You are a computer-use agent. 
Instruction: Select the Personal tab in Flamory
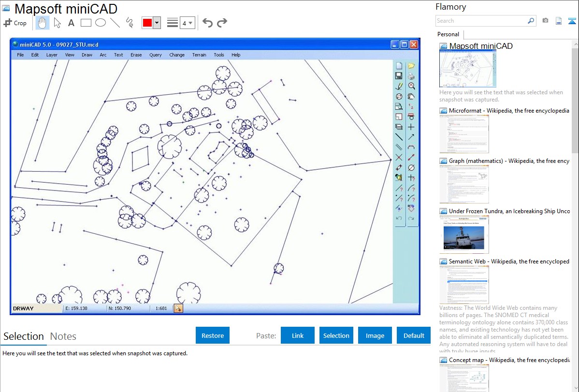tap(449, 34)
